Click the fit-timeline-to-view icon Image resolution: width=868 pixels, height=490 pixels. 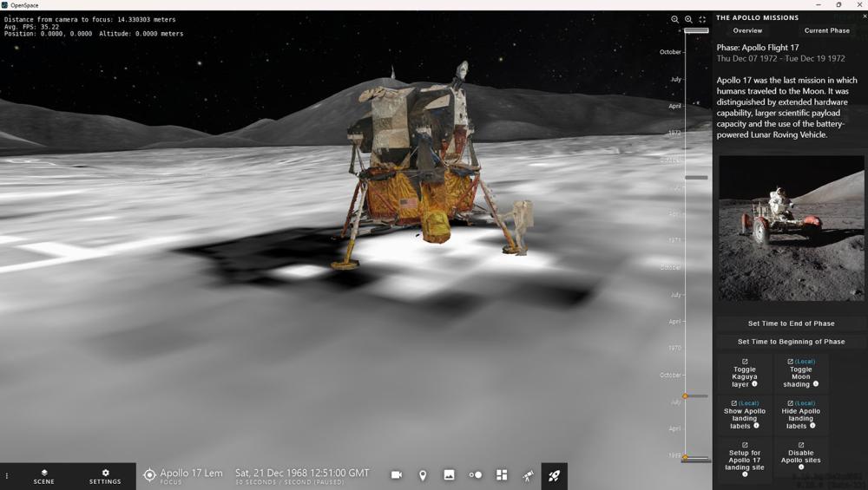point(702,19)
